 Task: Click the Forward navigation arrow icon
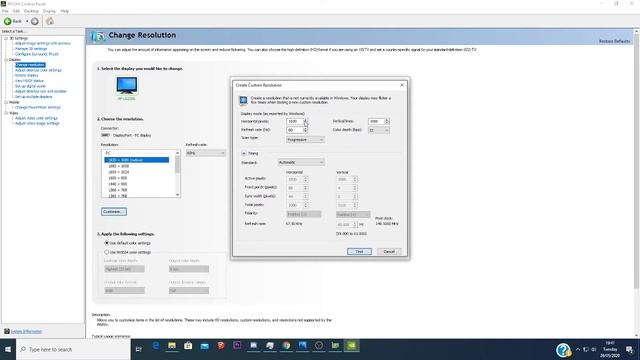click(35, 21)
